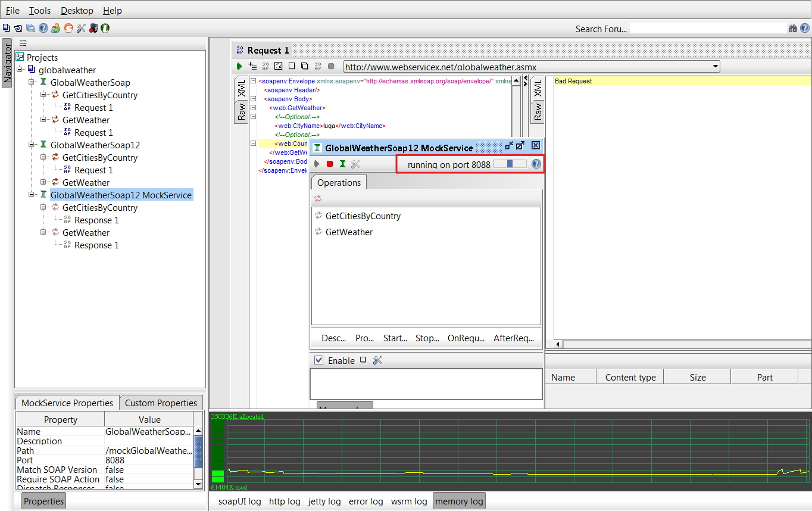
Task: Uncheck the Enable checkbox
Action: [319, 360]
